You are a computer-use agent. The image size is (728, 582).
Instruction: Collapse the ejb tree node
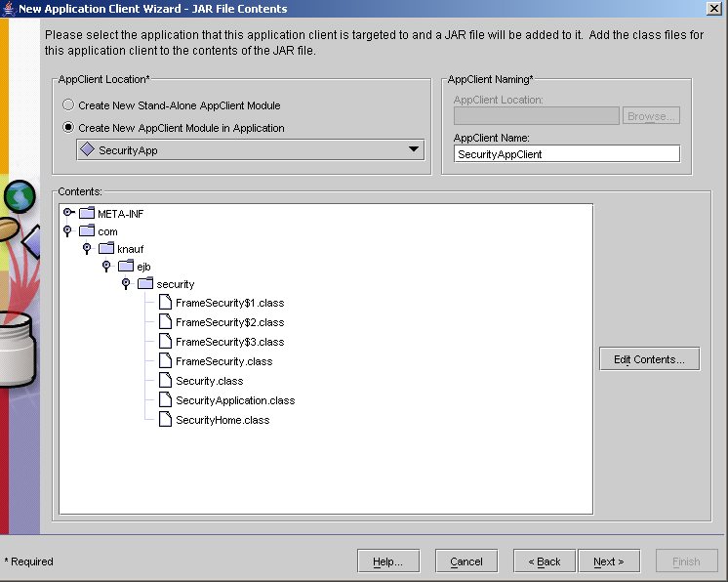[x=106, y=267]
